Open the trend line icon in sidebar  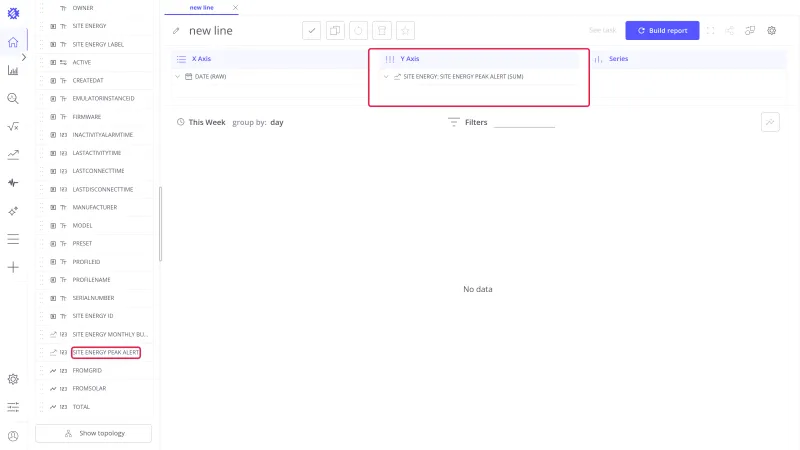13,155
